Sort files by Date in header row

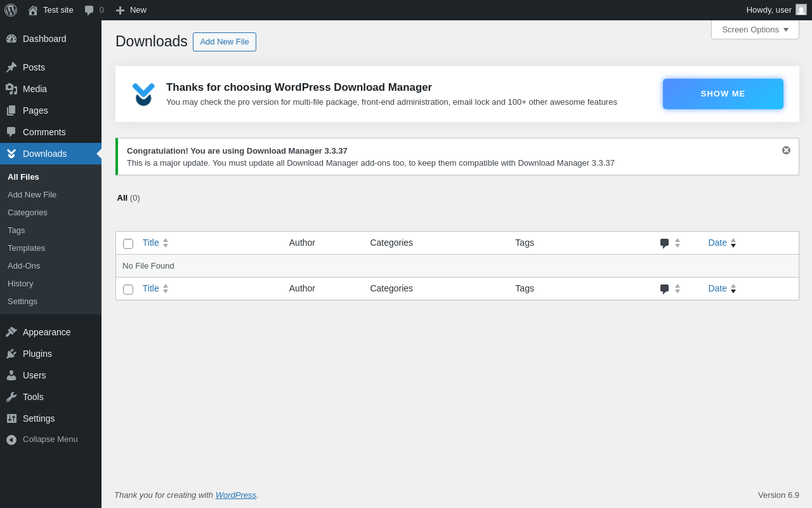coord(717,243)
